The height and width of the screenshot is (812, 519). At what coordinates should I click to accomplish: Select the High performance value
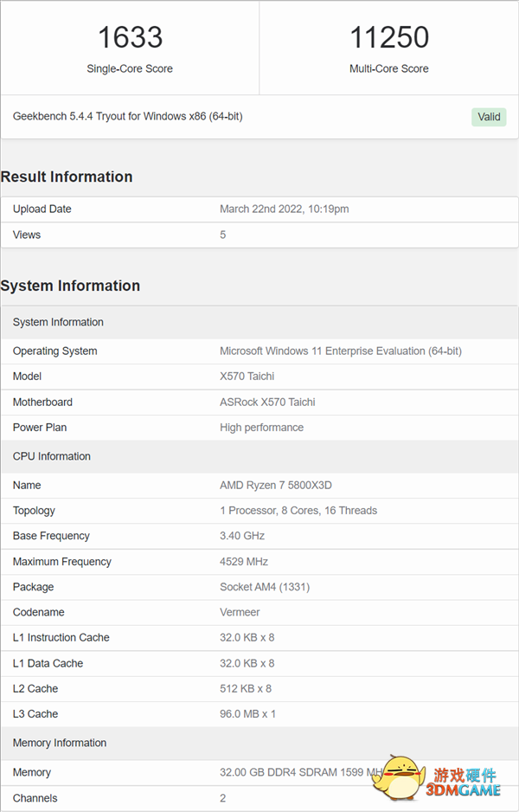point(262,428)
